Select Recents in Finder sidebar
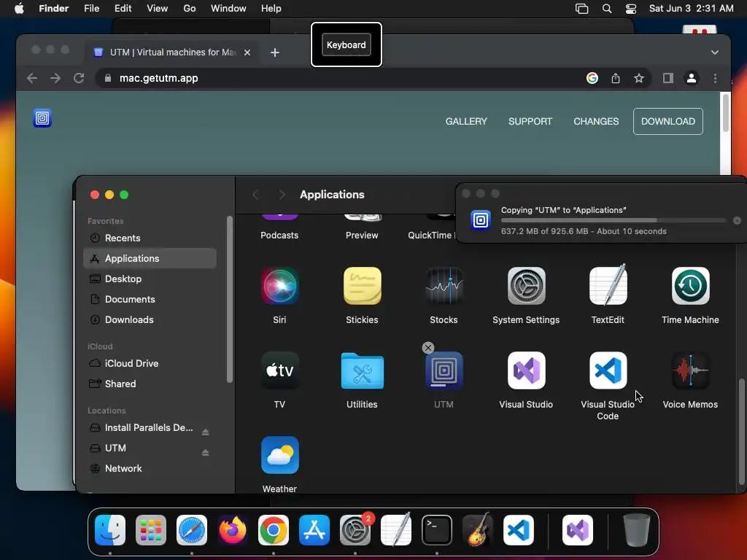 pos(150,238)
